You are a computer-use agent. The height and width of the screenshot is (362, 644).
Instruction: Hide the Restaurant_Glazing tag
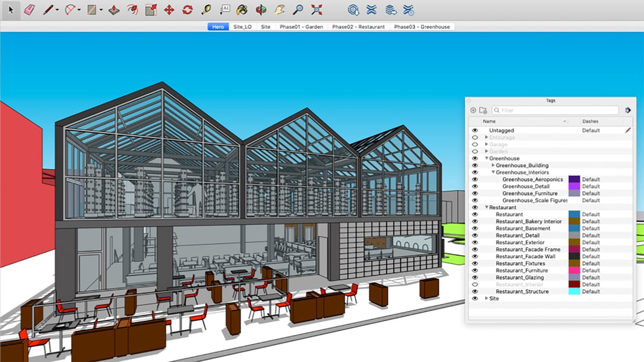click(x=474, y=278)
